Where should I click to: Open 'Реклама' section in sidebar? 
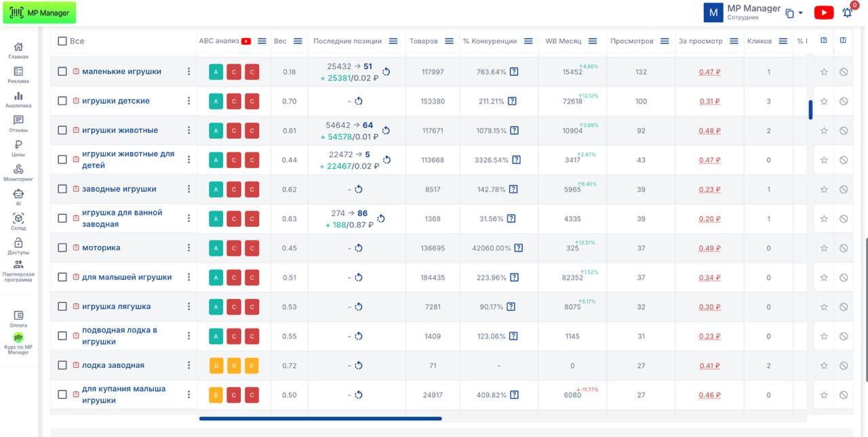(x=18, y=75)
